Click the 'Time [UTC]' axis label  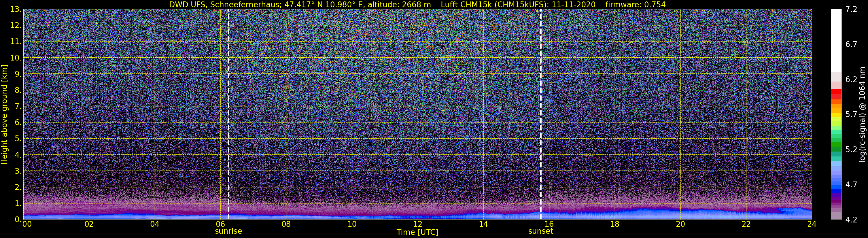tap(417, 232)
